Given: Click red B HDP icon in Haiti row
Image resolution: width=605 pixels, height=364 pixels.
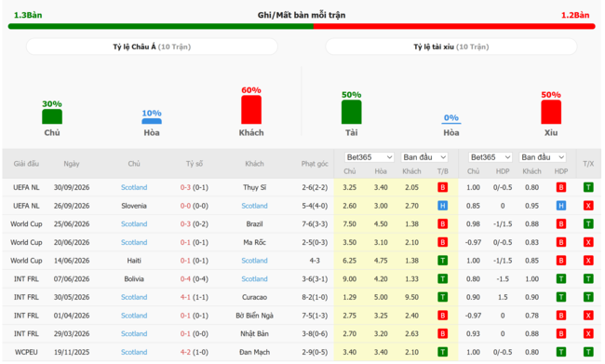Looking at the screenshot, I should click(561, 261).
